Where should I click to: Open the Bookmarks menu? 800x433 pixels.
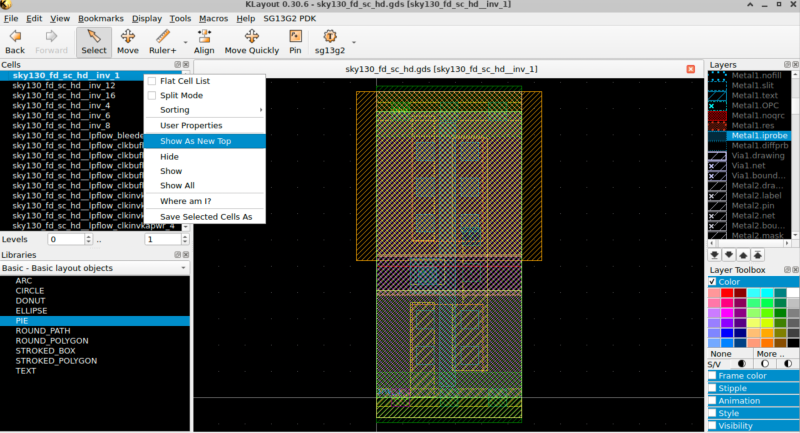100,18
